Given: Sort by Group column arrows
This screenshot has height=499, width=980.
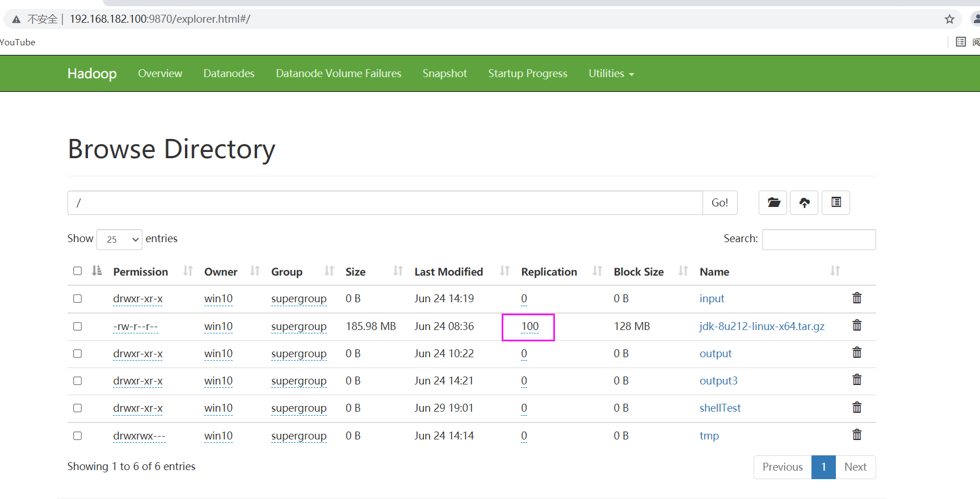Looking at the screenshot, I should click(329, 271).
